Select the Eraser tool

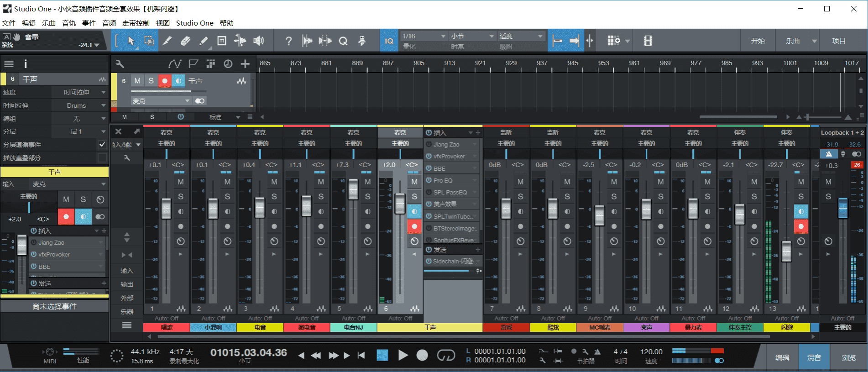point(185,41)
